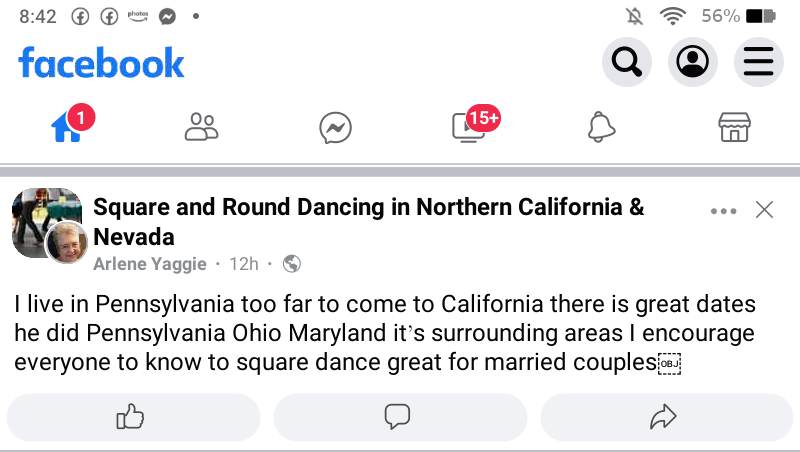
Task: Open the hamburger menu icon
Action: tap(759, 63)
